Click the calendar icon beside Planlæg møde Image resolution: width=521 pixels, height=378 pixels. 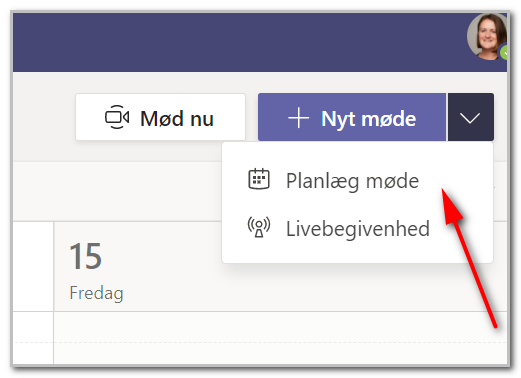point(259,179)
